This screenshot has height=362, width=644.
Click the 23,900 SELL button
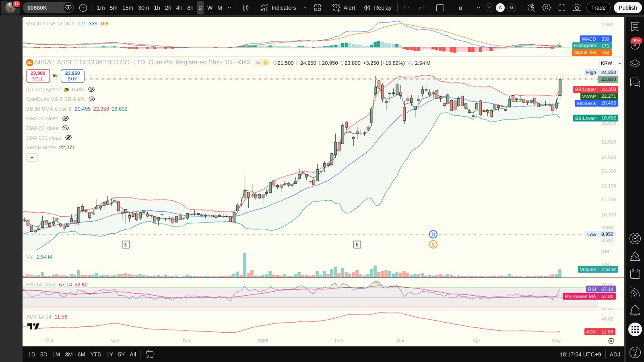coord(38,76)
